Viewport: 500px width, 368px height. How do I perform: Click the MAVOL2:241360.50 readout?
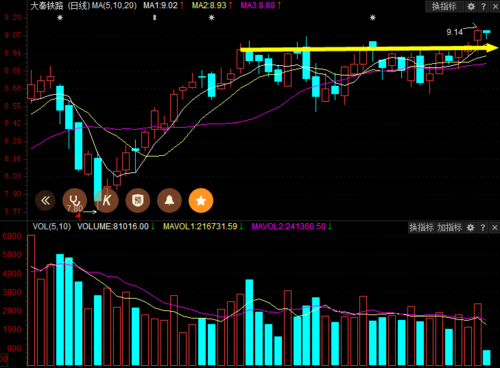point(288,227)
